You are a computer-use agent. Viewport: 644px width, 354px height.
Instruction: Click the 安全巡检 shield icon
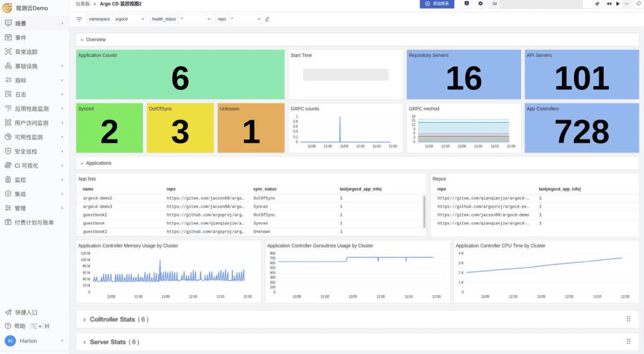point(8,151)
